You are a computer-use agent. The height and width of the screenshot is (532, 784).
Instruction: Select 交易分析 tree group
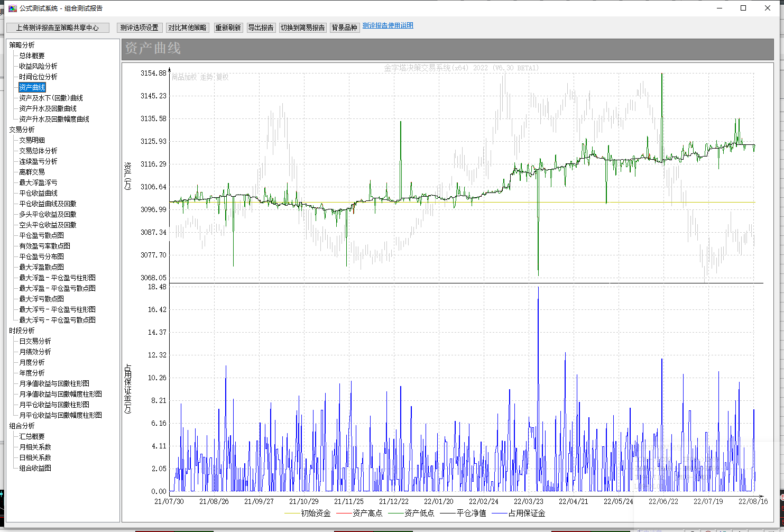22,130
